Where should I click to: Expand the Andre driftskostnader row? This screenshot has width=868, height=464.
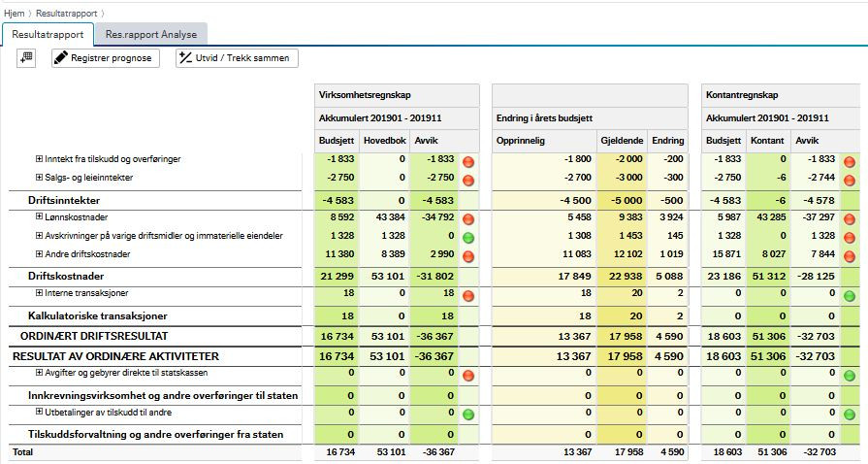39,254
